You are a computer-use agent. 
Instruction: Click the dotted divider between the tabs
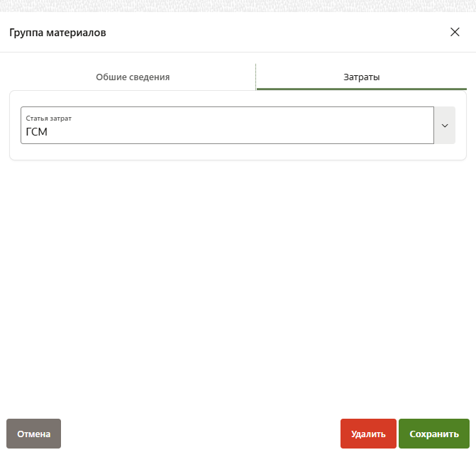coord(256,77)
